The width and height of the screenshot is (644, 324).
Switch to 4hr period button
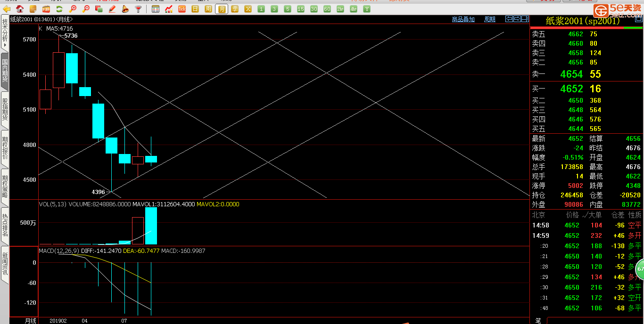[x=354, y=9]
